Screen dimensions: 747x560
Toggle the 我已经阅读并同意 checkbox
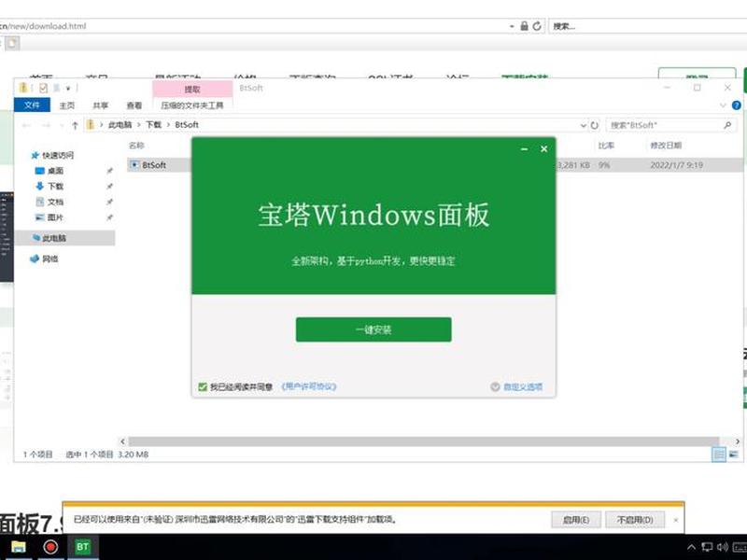pos(203,386)
